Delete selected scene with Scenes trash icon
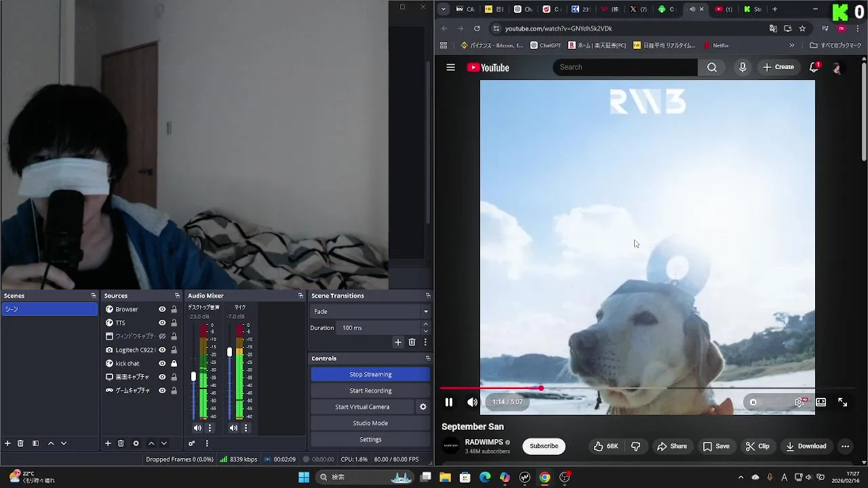This screenshot has width=868, height=488. tap(20, 443)
